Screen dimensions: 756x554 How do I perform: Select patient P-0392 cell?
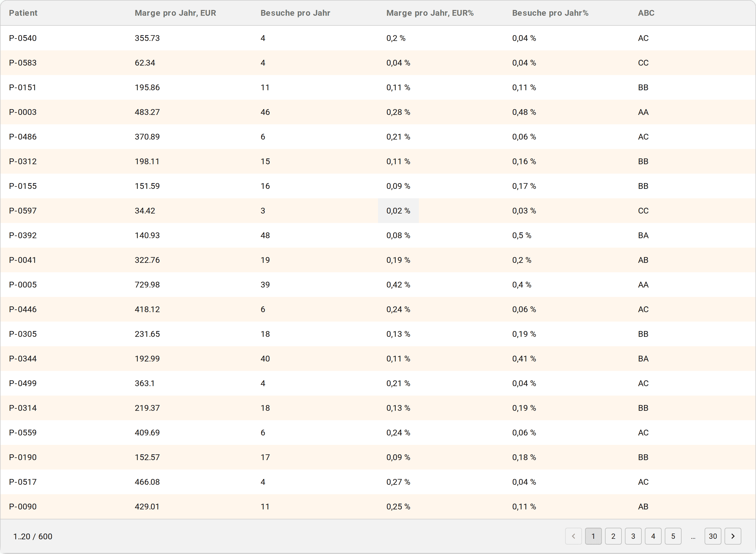23,235
